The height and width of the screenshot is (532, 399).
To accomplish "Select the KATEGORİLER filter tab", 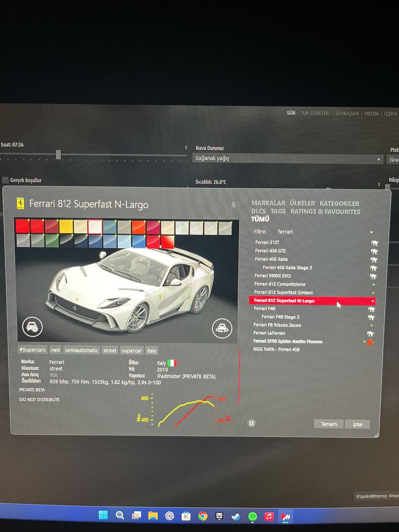I will pyautogui.click(x=339, y=203).
